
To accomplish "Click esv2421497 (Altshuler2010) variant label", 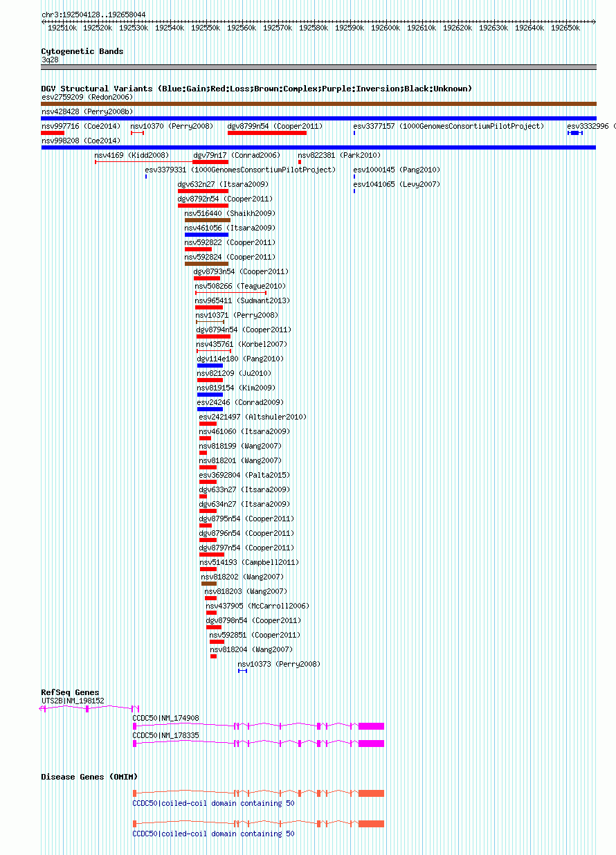I will tap(253, 417).
